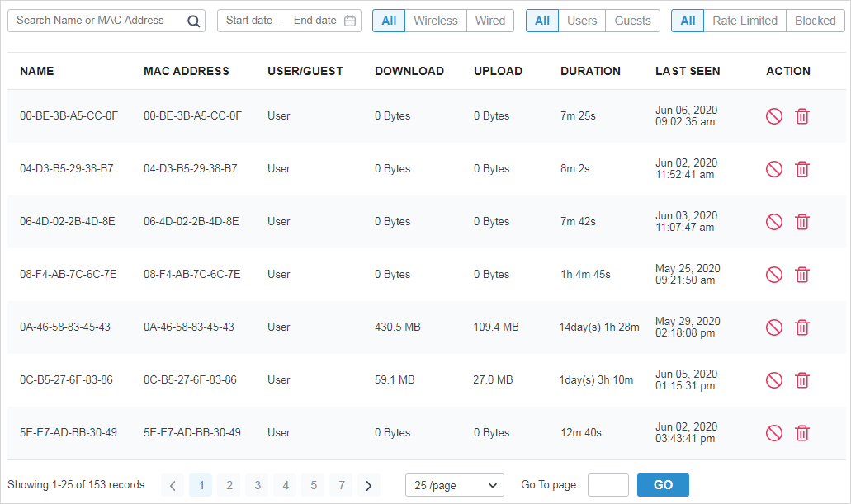Click name cell 5E-E7-AD-BB-30-49
851x504 pixels.
click(69, 433)
